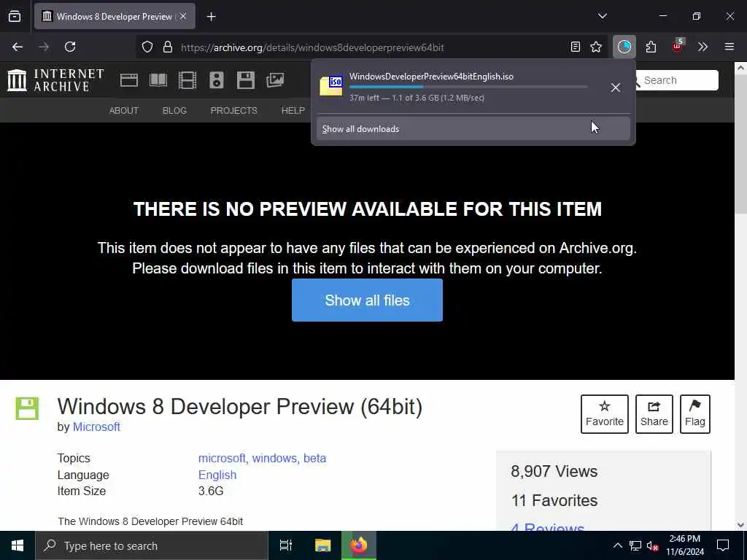
Task: Open tracking protection shield icon
Action: click(147, 47)
